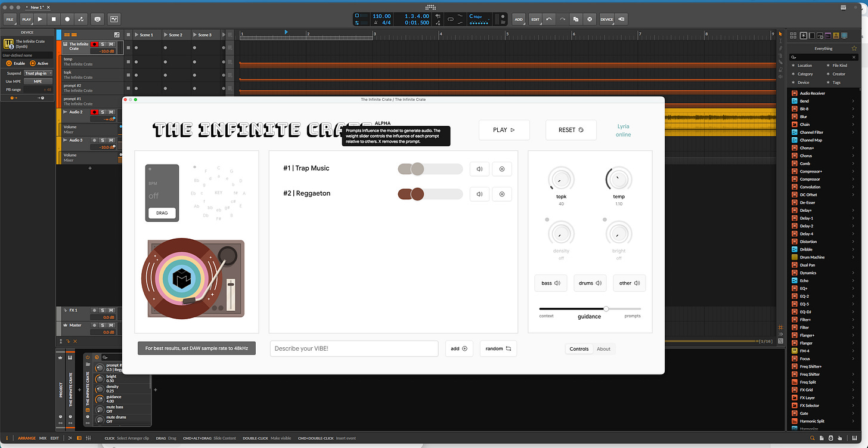Mute the Trap Music prompt speaker button
868x448 pixels.
(x=479, y=169)
